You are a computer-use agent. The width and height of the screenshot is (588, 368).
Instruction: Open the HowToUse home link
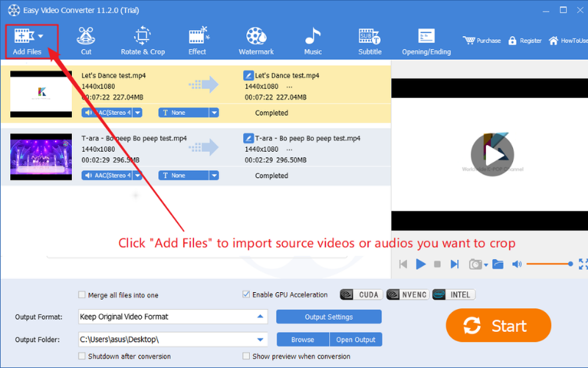[568, 40]
